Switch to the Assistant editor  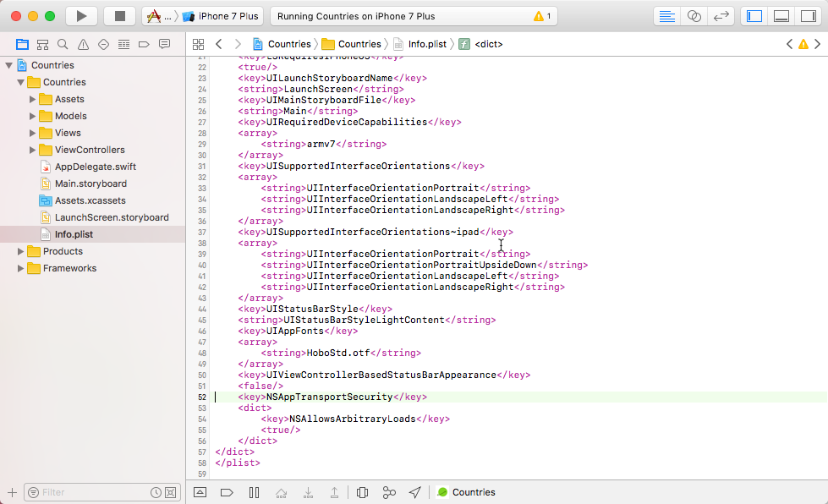(x=694, y=16)
